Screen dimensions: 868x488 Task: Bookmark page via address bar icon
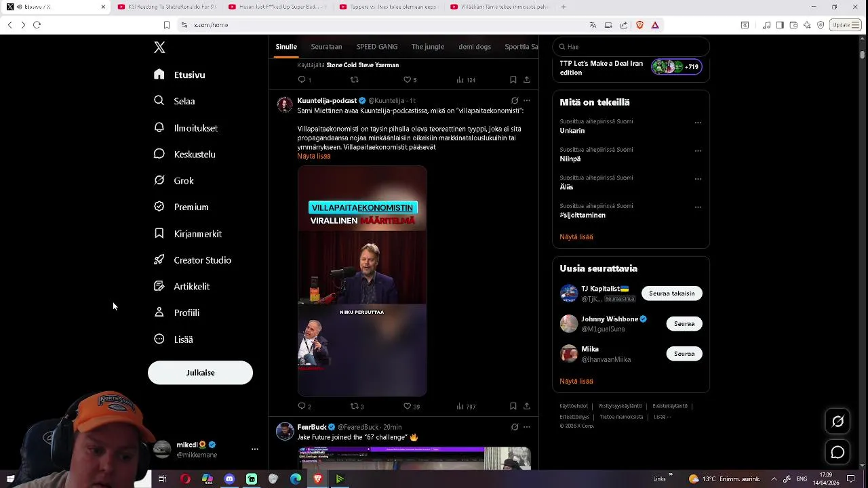click(166, 25)
